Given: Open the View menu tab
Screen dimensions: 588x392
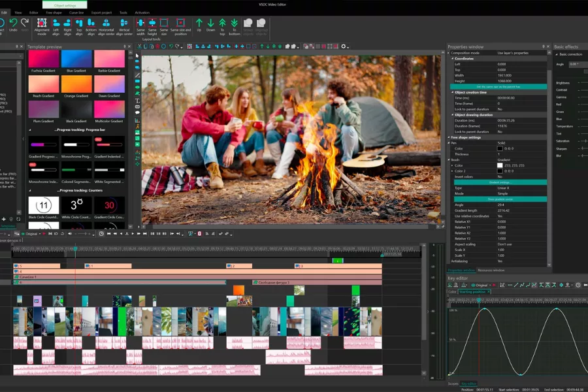Looking at the screenshot, I should point(18,12).
